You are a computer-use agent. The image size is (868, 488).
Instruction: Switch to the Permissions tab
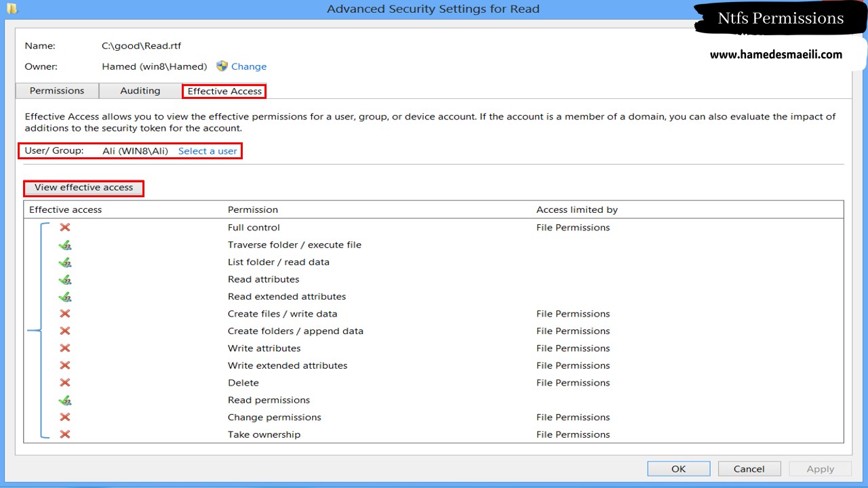[x=57, y=91]
